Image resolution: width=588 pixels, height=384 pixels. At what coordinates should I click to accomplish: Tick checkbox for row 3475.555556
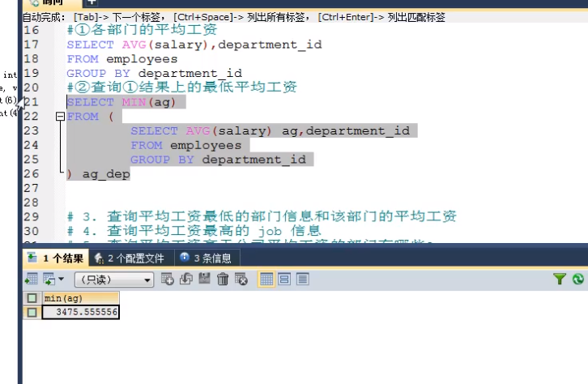pyautogui.click(x=32, y=312)
